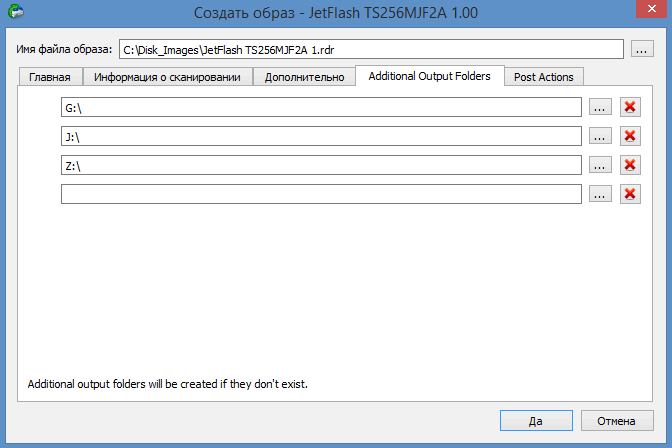The image size is (672, 448).
Task: Browse for the image file name path
Action: pyautogui.click(x=642, y=49)
